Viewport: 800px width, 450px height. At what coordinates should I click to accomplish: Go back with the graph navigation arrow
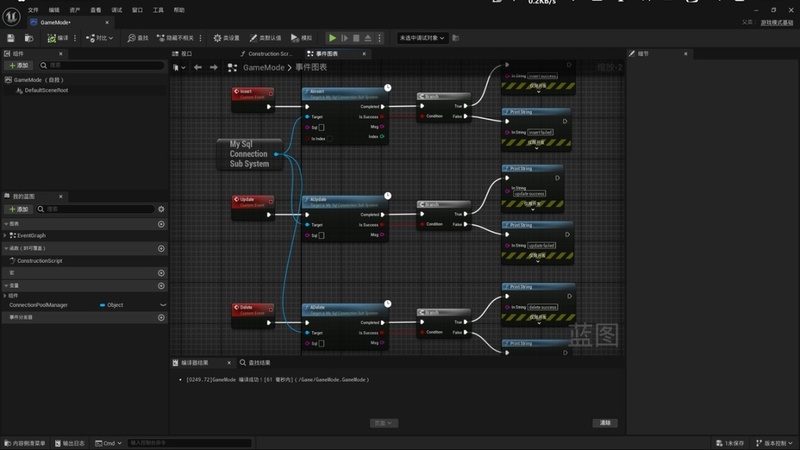(198, 67)
